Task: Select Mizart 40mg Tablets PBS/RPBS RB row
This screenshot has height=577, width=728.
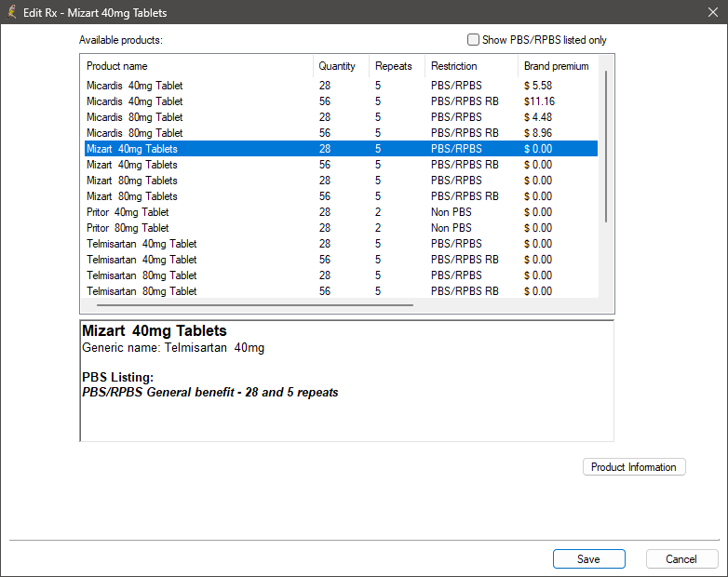Action: pos(341,165)
